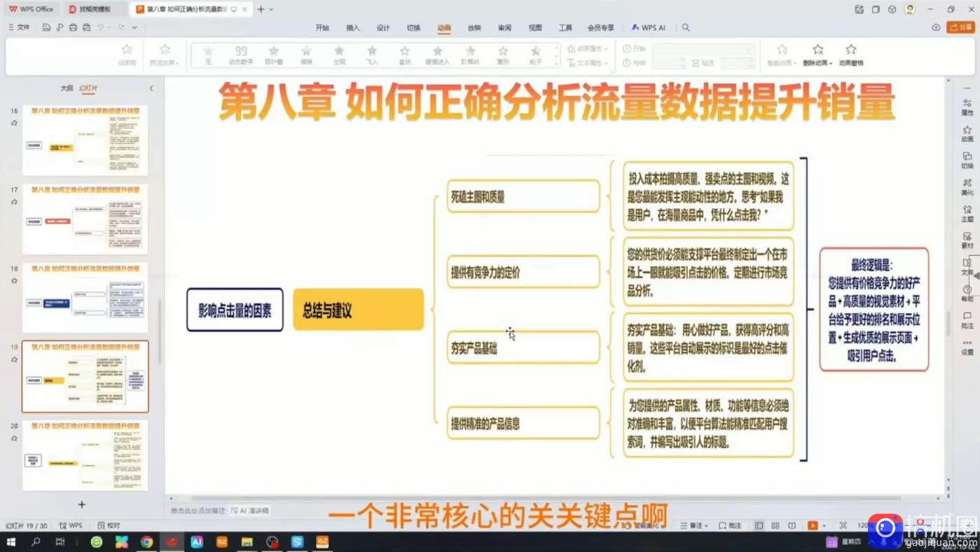The height and width of the screenshot is (552, 980).
Task: Click the 校对 proofread status button
Action: [x=109, y=525]
